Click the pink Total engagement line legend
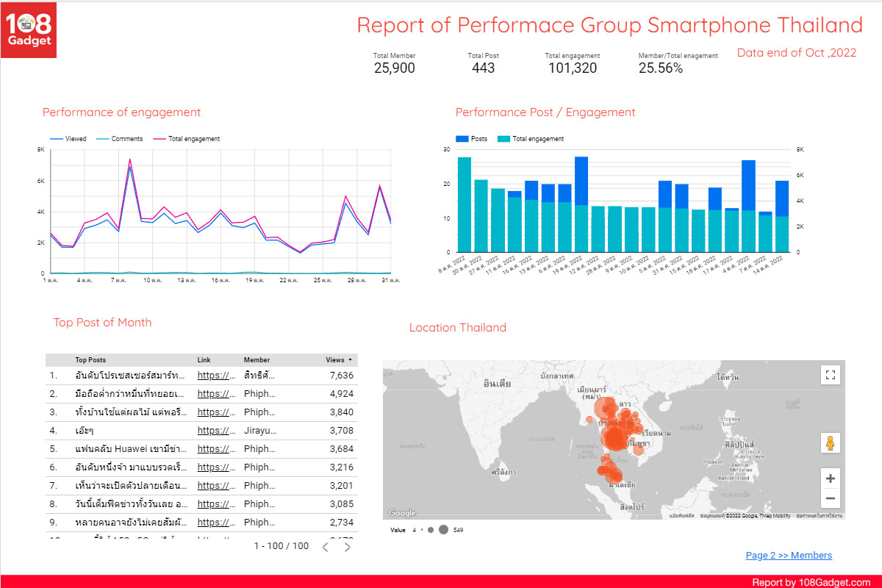Screen dimensions: 882x588 (x=186, y=139)
